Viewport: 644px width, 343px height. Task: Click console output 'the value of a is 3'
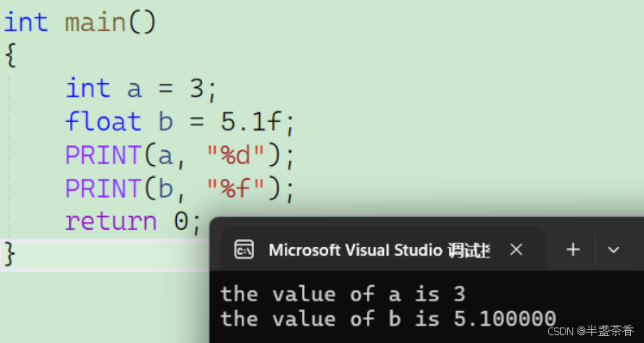(x=343, y=295)
